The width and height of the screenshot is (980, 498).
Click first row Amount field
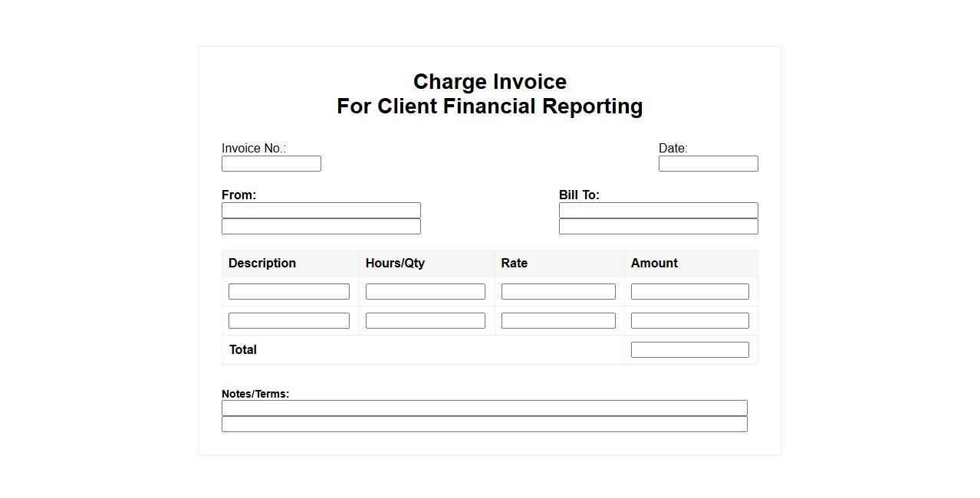(689, 292)
